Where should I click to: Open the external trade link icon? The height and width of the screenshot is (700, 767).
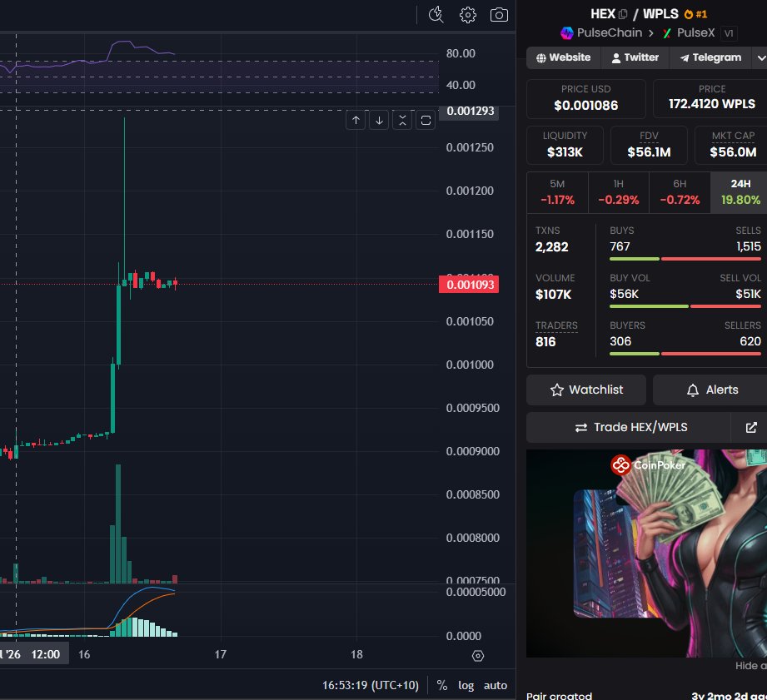[x=751, y=427]
